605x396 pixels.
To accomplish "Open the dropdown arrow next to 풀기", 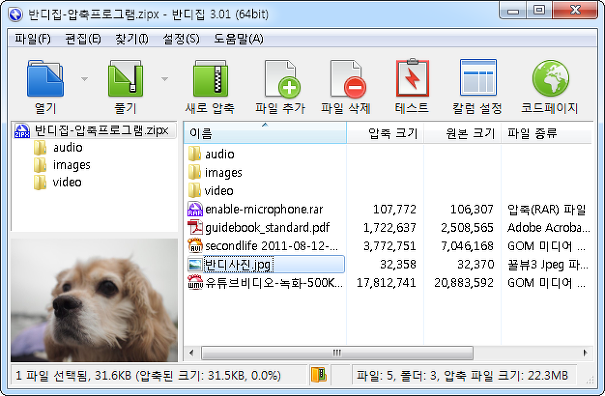I will pos(165,79).
